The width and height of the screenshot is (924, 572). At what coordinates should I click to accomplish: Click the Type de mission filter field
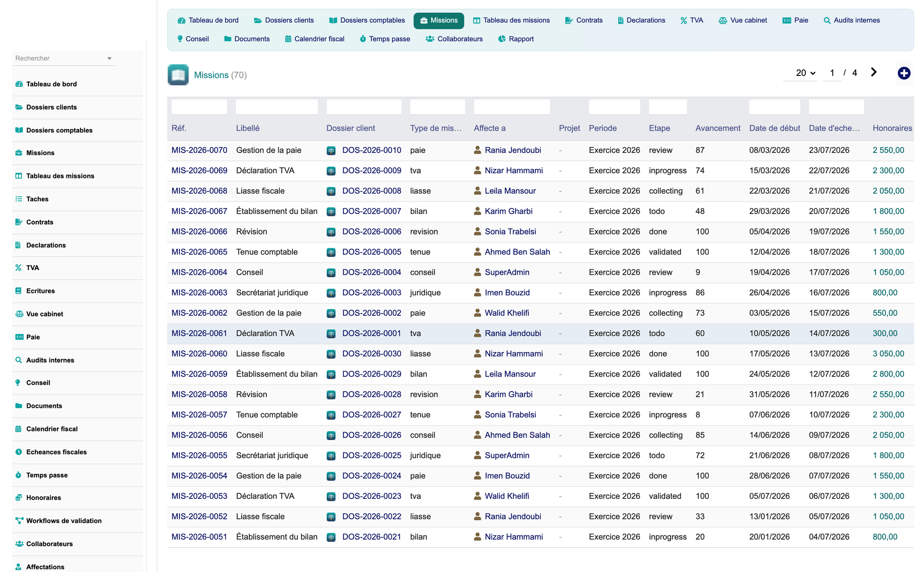438,107
